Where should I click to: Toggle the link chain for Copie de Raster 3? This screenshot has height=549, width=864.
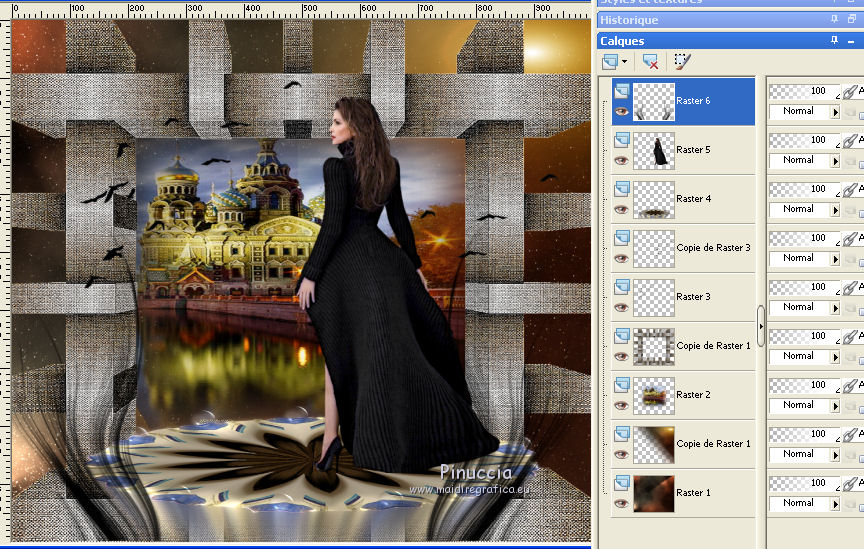pyautogui.click(x=851, y=239)
